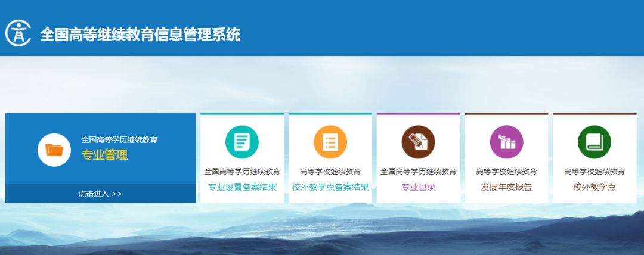This screenshot has height=255, width=644.
Task: Click 全国高等学历继续教育 text above 专业目录
Action: point(418,172)
